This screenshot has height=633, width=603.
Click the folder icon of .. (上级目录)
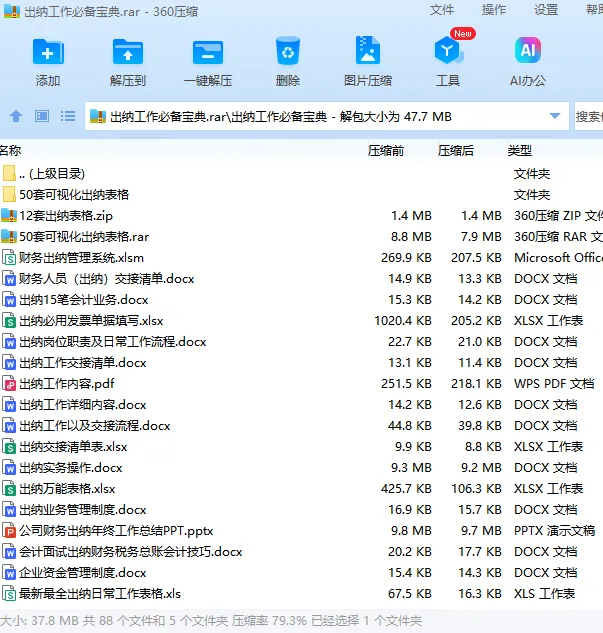coord(9,174)
